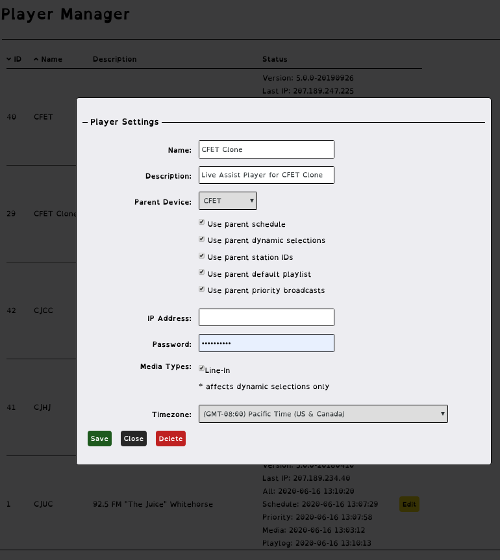This screenshot has height=560, width=500.
Task: Click the Description input field
Action: tap(267, 175)
